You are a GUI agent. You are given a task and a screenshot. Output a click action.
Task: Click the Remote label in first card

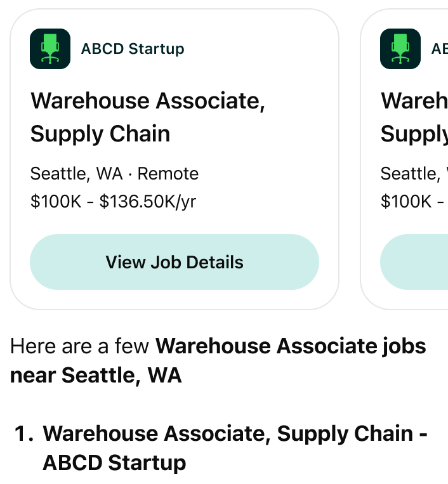point(168,174)
